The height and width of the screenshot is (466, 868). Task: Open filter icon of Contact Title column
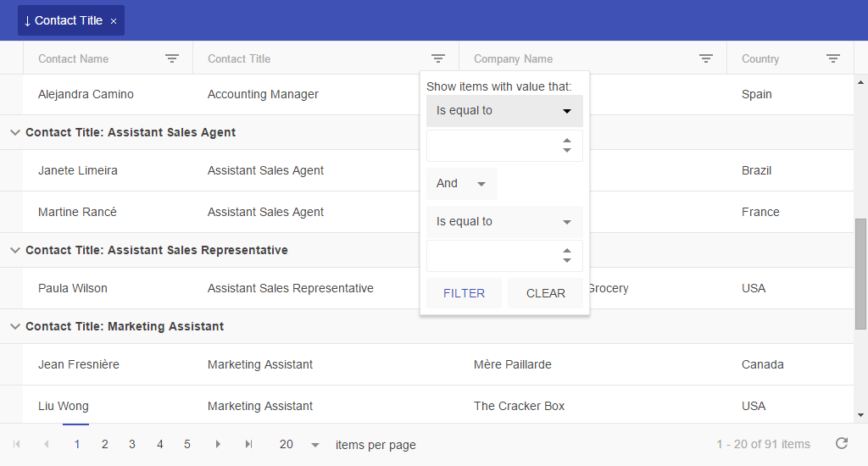[438, 58]
